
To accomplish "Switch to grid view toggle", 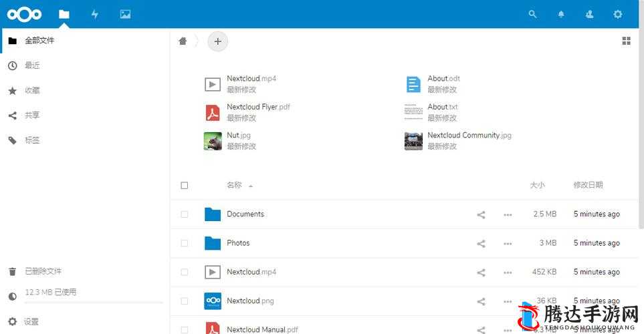I will pos(627,41).
